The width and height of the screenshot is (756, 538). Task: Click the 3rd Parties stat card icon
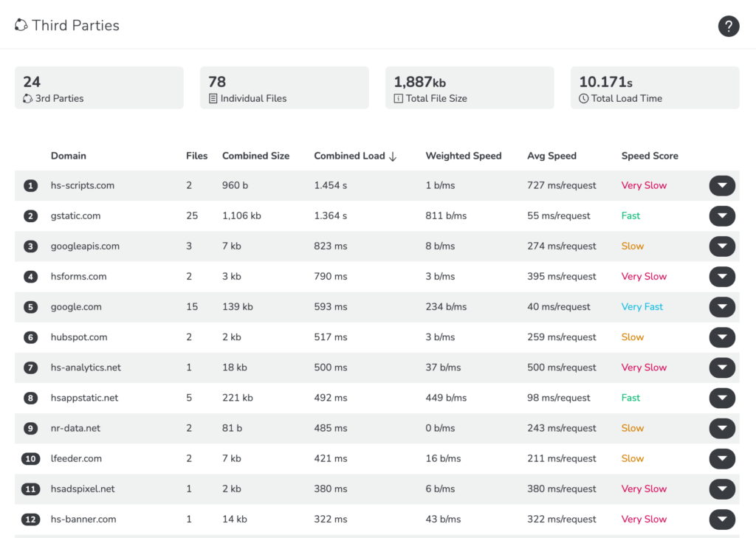click(28, 98)
